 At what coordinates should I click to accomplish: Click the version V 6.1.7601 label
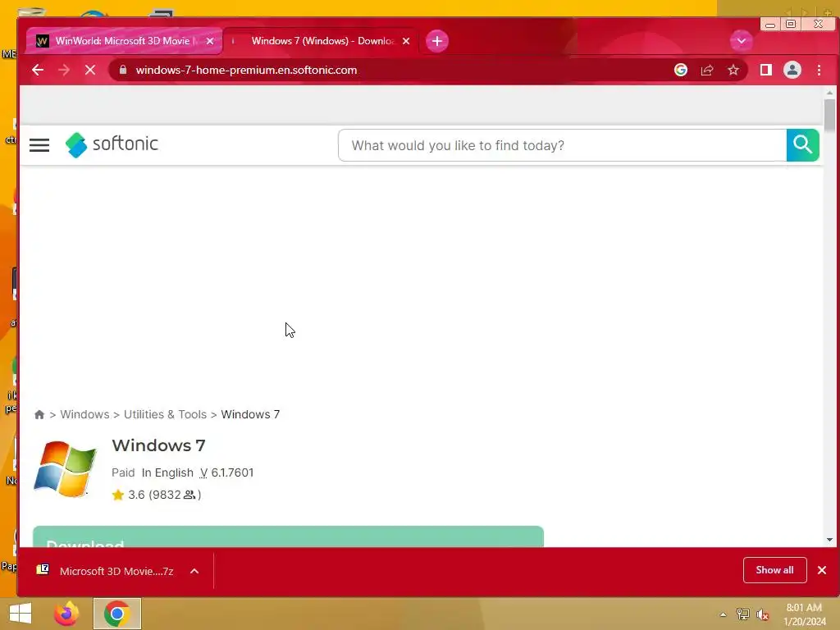tap(226, 473)
